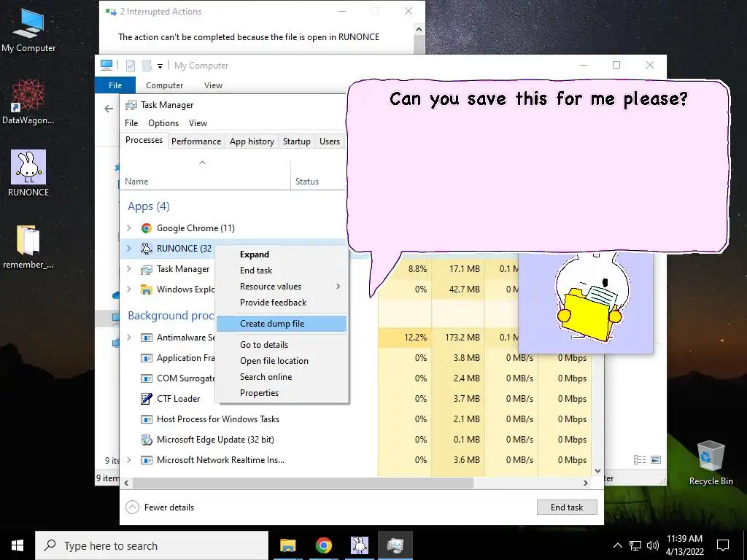The width and height of the screenshot is (747, 560).
Task: Expand the RUNONCE process group
Action: (128, 249)
